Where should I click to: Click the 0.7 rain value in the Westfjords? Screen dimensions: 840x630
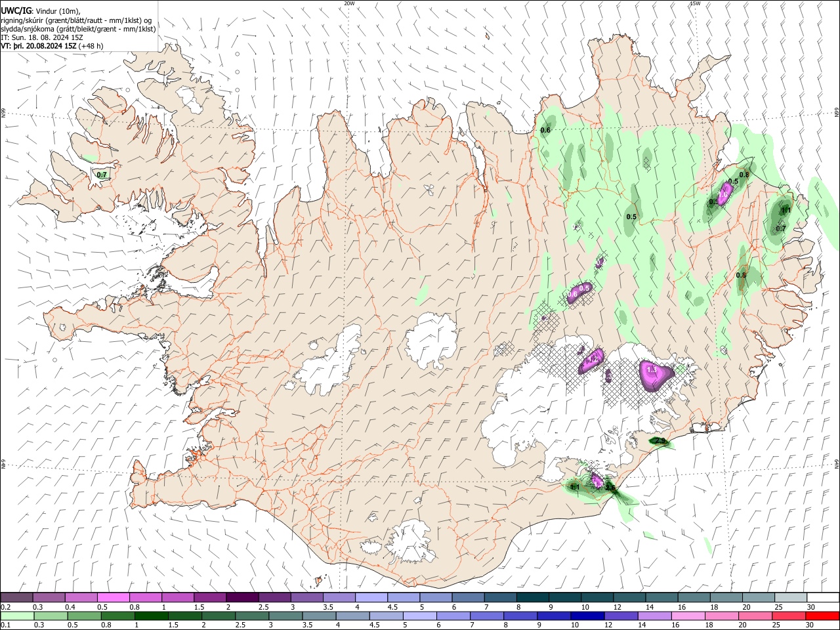point(102,175)
